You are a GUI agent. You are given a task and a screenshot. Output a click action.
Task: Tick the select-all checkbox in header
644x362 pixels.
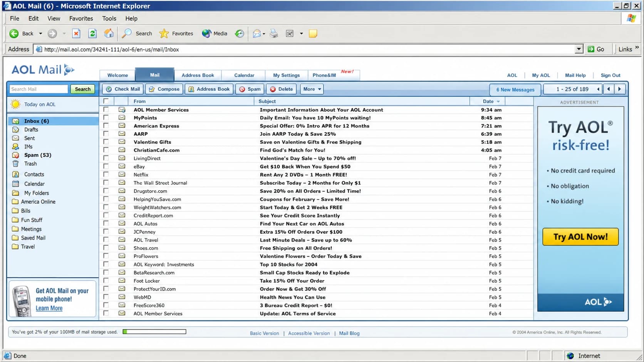106,101
